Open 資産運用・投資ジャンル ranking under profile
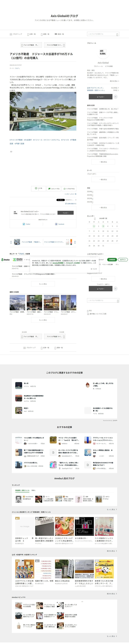 [x=96, y=90]
